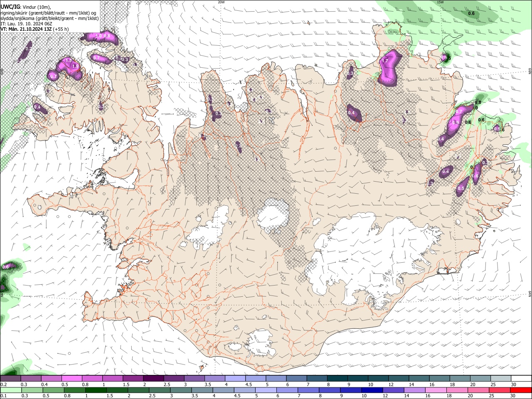
Task: Click the 'VT: Mán. 21.10.2024 13Z' valid time
Action: [x=26, y=29]
